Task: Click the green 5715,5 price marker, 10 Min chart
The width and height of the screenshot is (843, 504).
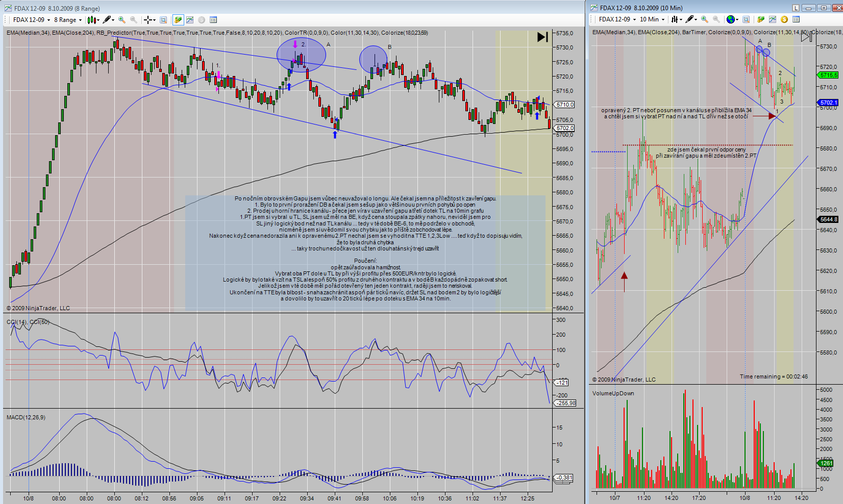Action: (x=828, y=75)
